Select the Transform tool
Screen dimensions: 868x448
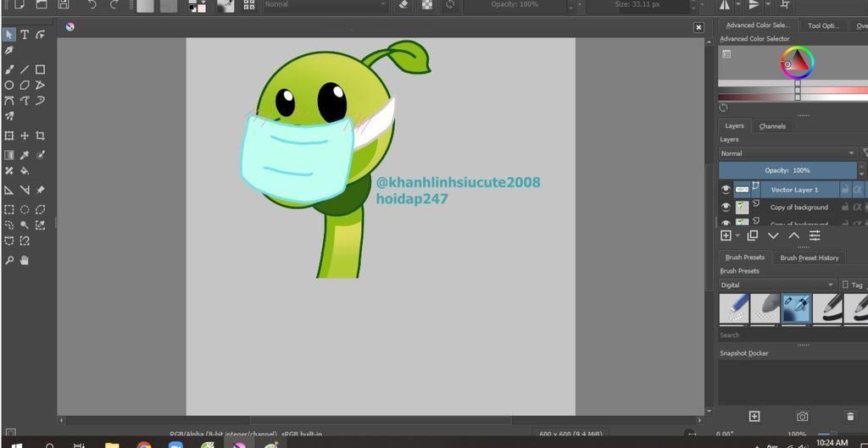[x=8, y=136]
